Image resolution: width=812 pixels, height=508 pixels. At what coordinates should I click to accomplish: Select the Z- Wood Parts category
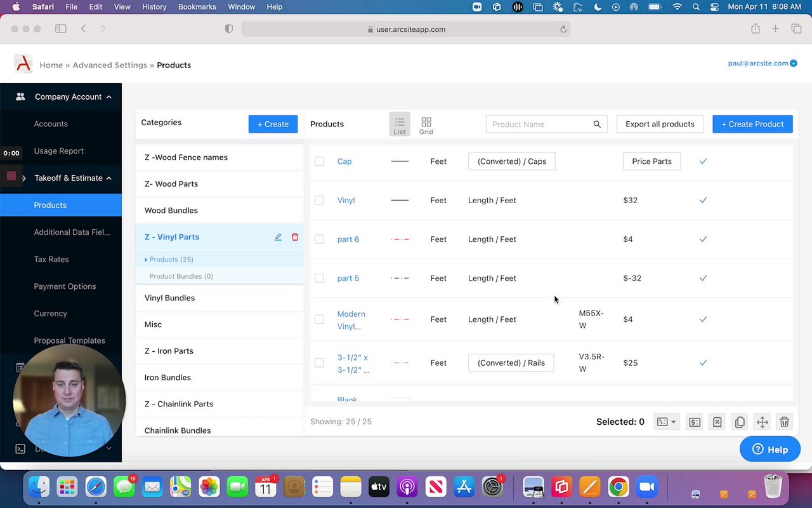pyautogui.click(x=219, y=184)
